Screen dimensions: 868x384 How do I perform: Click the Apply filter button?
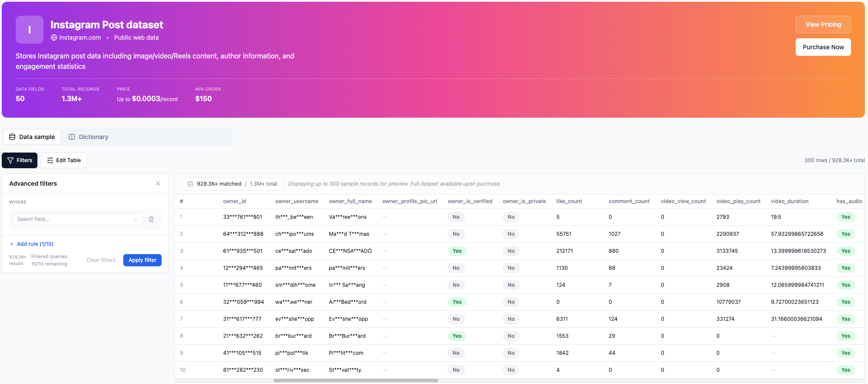coord(142,260)
